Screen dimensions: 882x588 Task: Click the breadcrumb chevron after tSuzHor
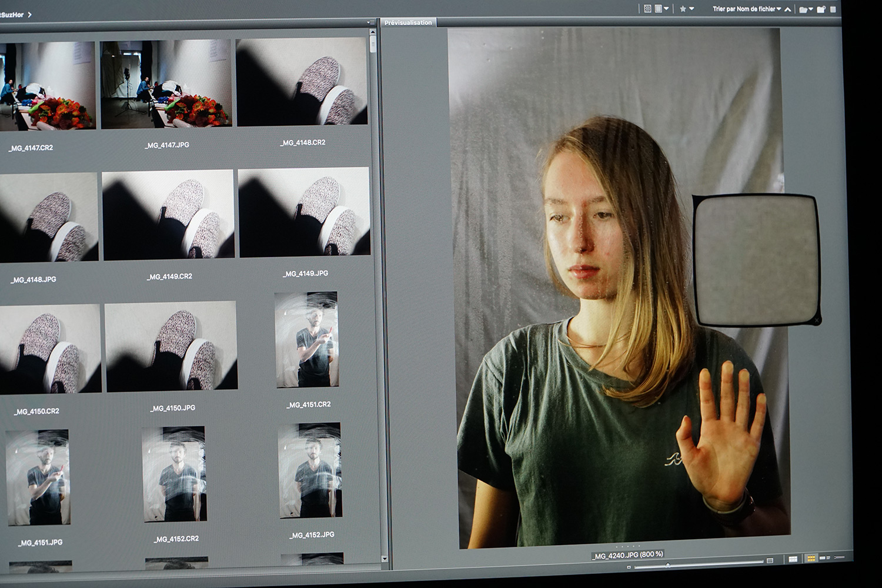[29, 14]
